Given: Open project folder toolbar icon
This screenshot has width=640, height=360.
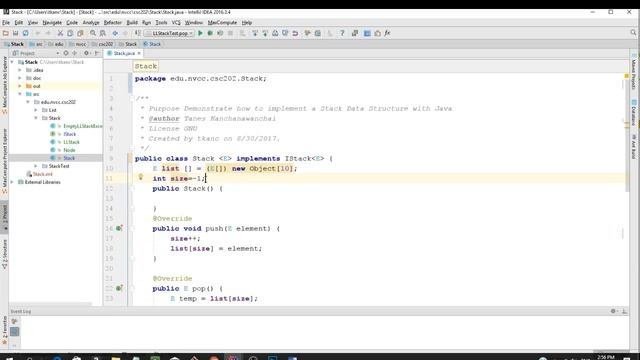Looking at the screenshot, I should click(x=6, y=33).
